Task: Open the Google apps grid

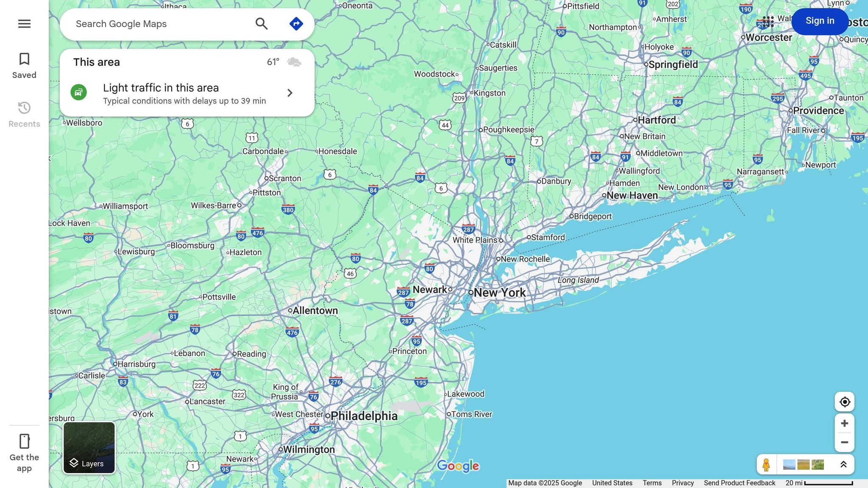Action: (x=768, y=21)
